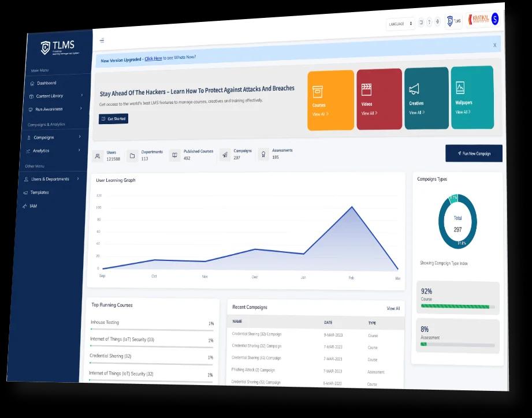
Task: Click the Users count 121588
Action: click(x=113, y=159)
